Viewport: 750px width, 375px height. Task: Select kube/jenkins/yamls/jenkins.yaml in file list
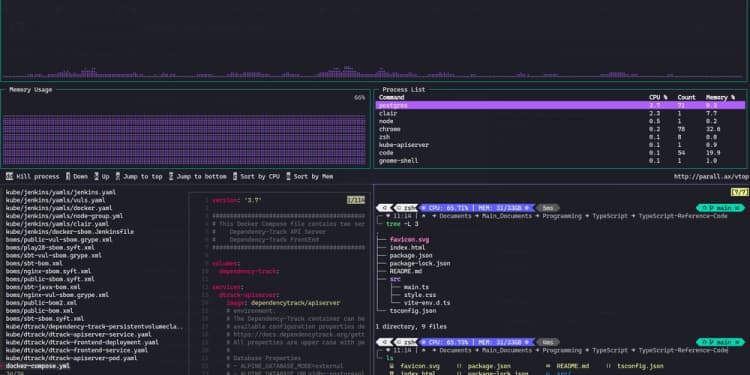click(x=61, y=192)
